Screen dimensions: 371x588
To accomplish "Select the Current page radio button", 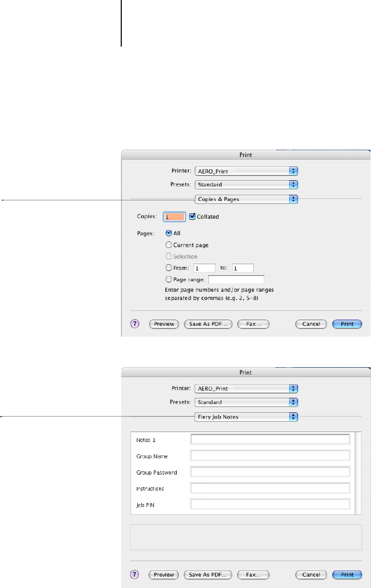I will 168,245.
